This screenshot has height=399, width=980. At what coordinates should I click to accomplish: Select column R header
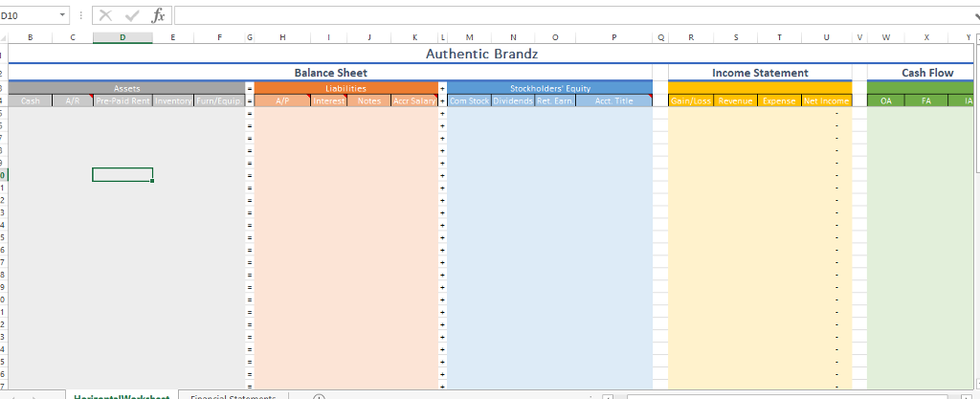[691, 37]
